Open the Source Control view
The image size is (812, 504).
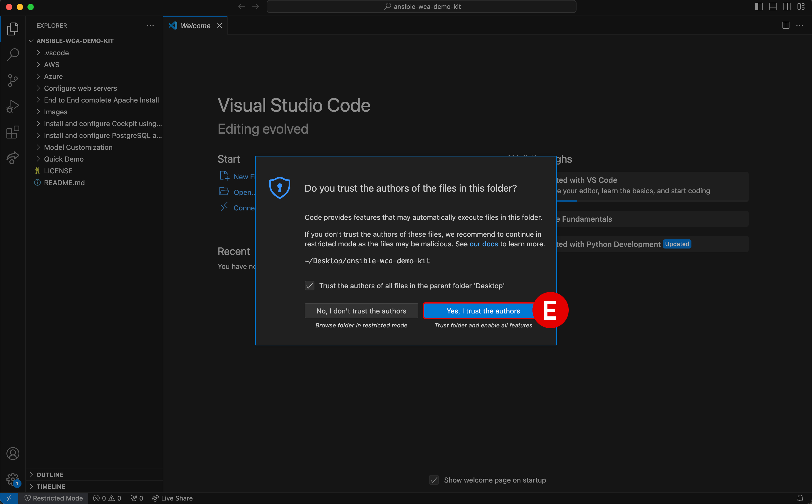click(x=13, y=80)
